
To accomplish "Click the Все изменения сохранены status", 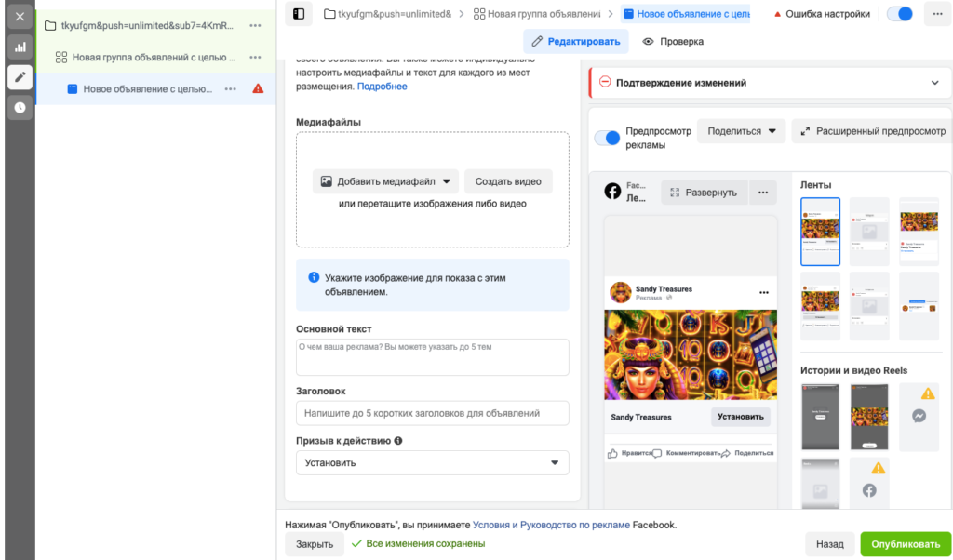I will click(418, 543).
